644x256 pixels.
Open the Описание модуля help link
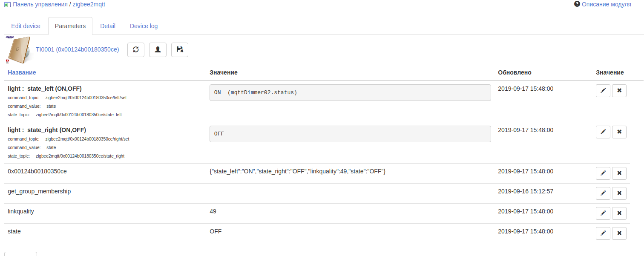606,4
